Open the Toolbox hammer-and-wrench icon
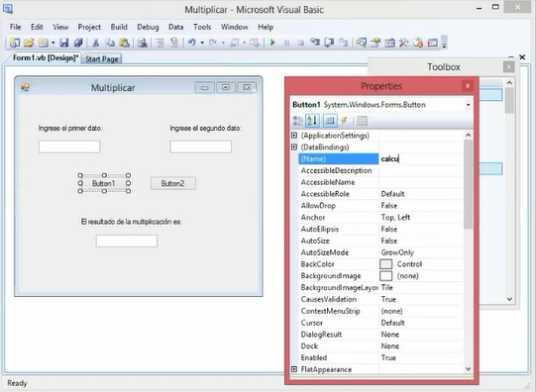 [403, 43]
